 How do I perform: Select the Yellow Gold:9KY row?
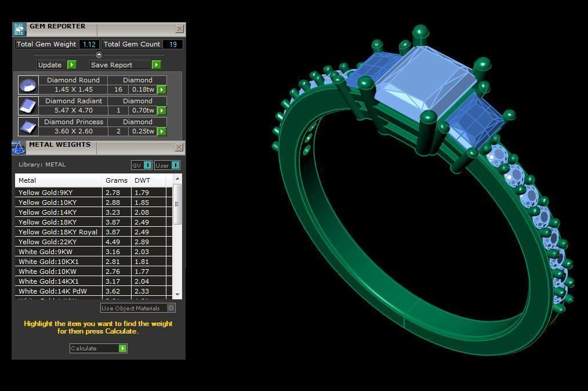[94, 193]
